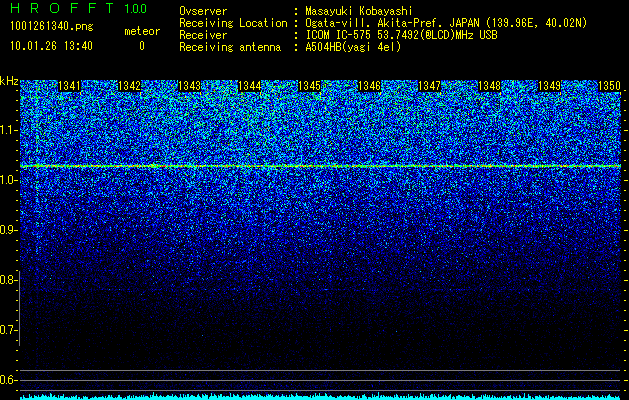The width and height of the screenshot is (629, 400).
Task: Click the 0.7 frequency axis label
Action: (x=9, y=330)
